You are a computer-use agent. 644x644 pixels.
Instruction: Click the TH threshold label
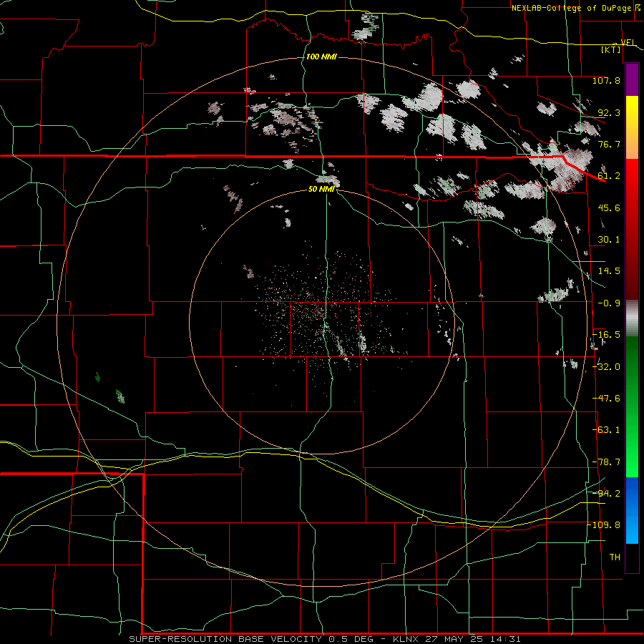click(x=615, y=557)
